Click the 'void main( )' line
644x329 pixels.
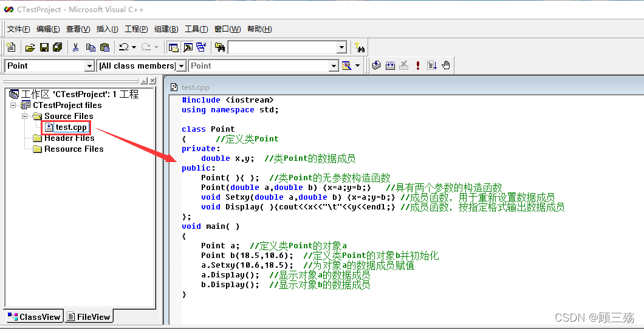(x=210, y=226)
